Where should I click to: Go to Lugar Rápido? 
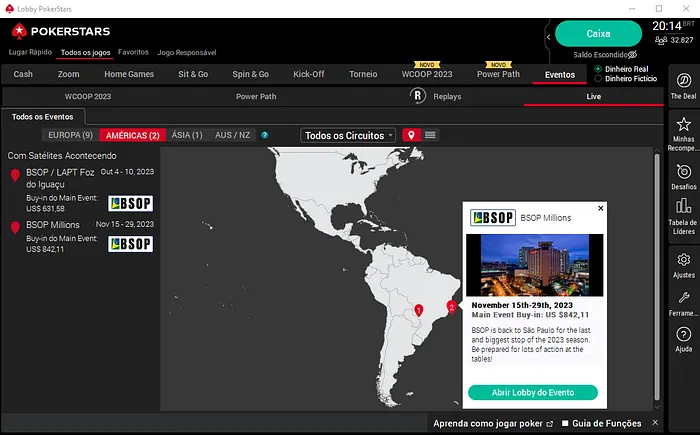[x=30, y=52]
